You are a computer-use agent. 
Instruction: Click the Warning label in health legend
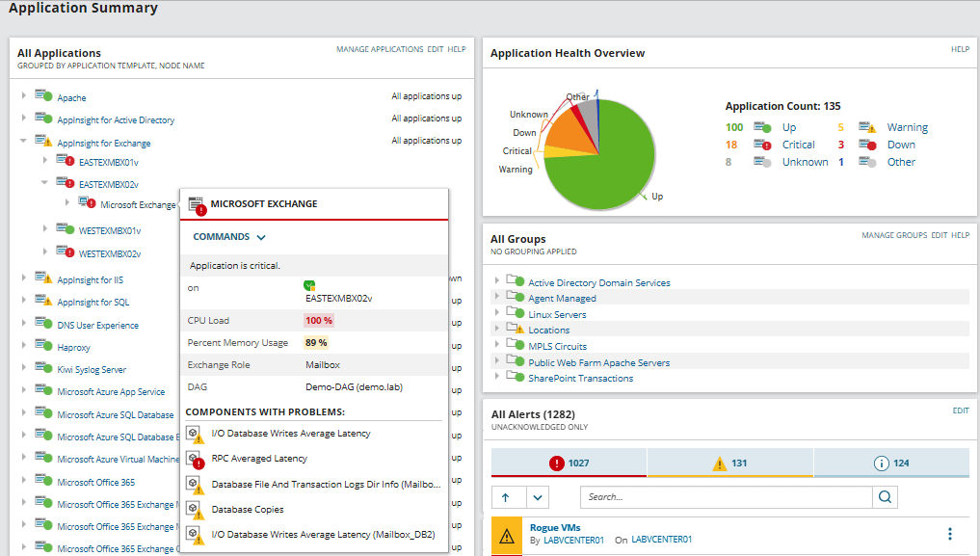(x=908, y=127)
